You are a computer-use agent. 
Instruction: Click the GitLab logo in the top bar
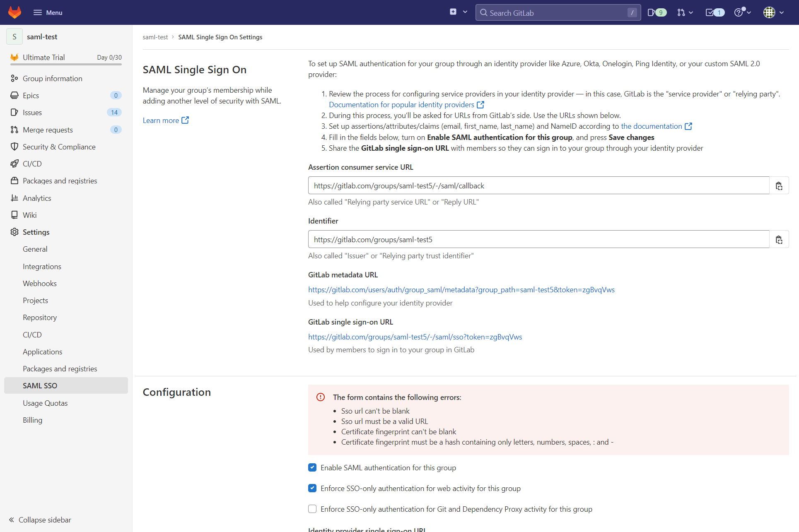[14, 12]
